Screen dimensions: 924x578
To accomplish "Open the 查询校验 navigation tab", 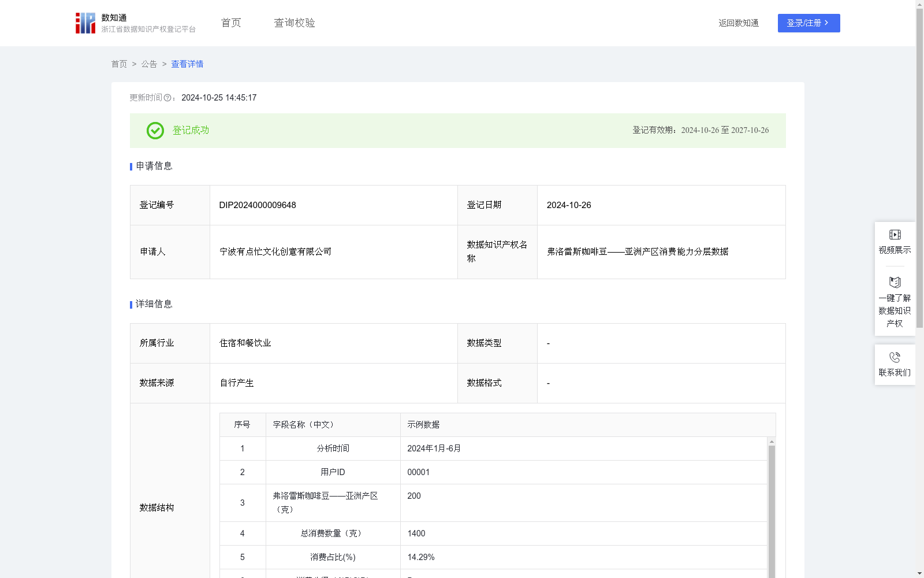I will pyautogui.click(x=295, y=23).
